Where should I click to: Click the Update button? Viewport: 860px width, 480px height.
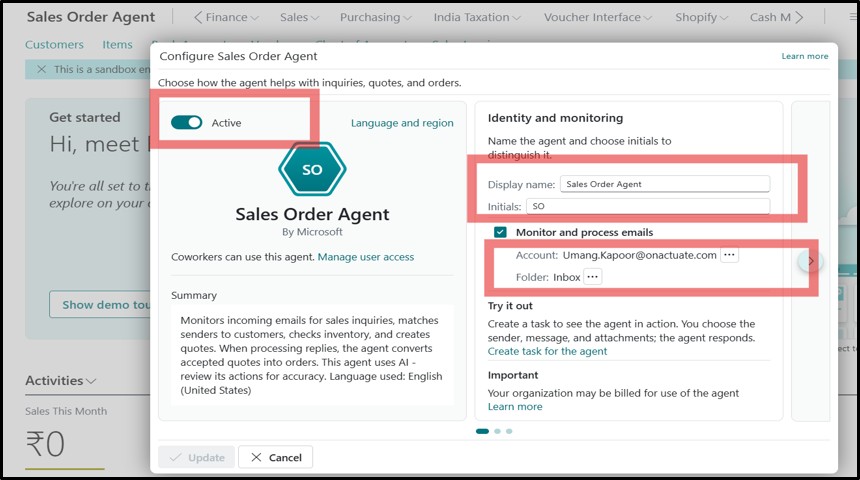click(x=196, y=457)
